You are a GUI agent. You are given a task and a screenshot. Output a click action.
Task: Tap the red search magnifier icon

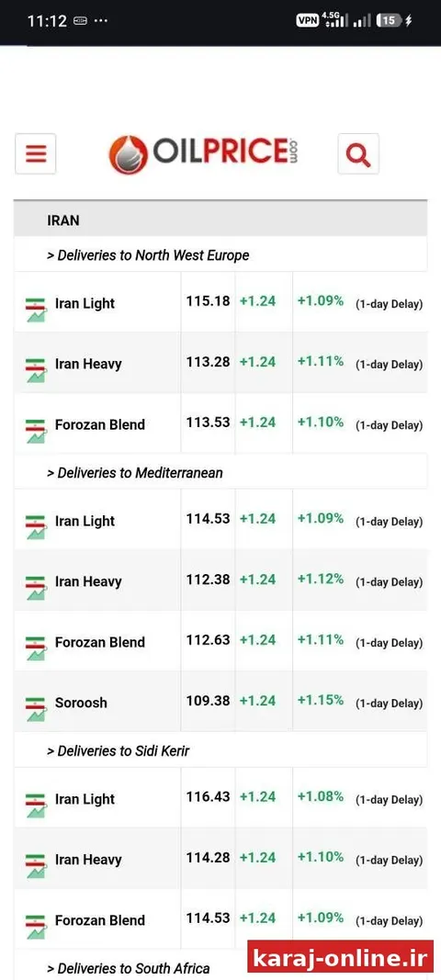(x=358, y=153)
